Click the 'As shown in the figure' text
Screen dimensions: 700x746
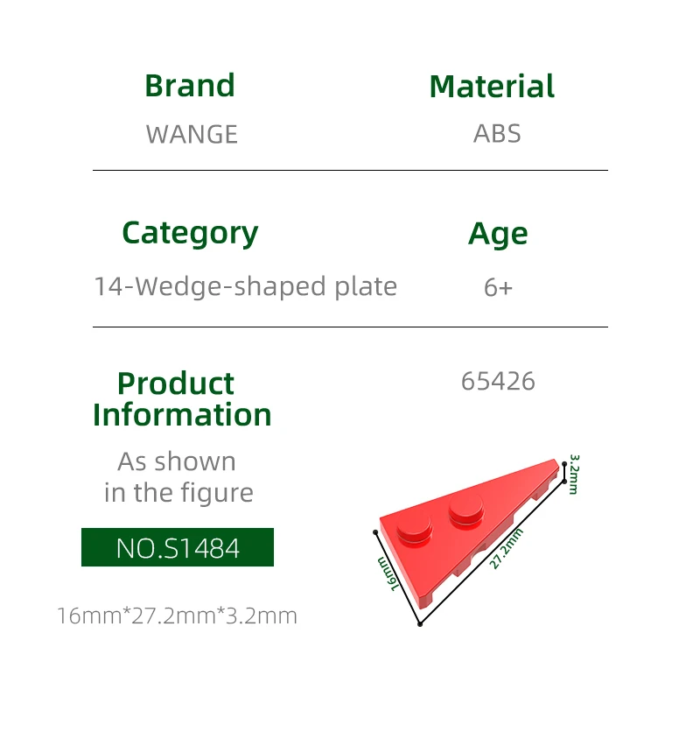(x=178, y=477)
